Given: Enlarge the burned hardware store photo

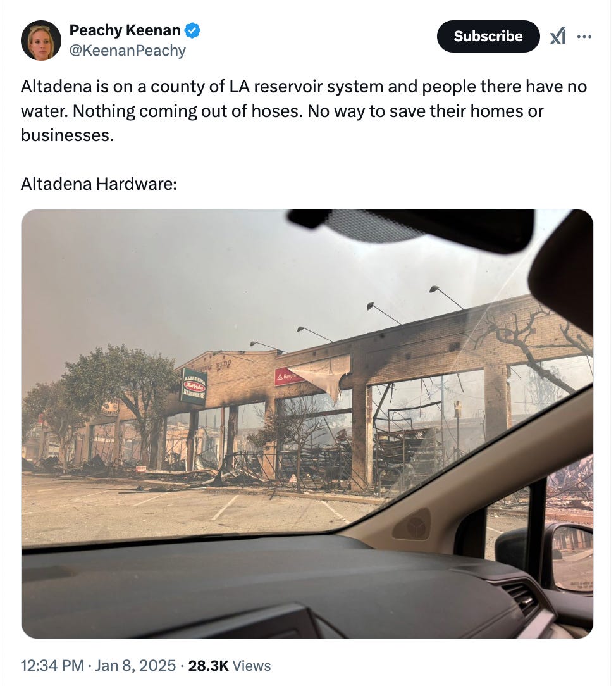Looking at the screenshot, I should [307, 423].
